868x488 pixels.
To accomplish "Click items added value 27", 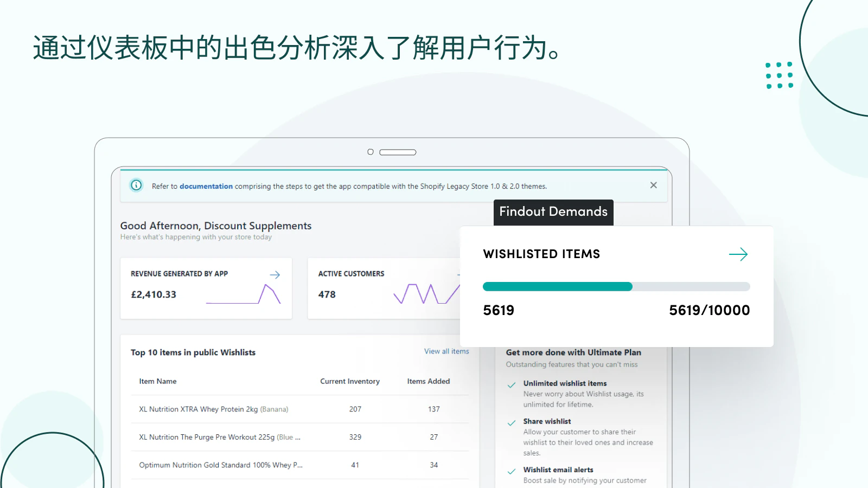I will (x=434, y=437).
